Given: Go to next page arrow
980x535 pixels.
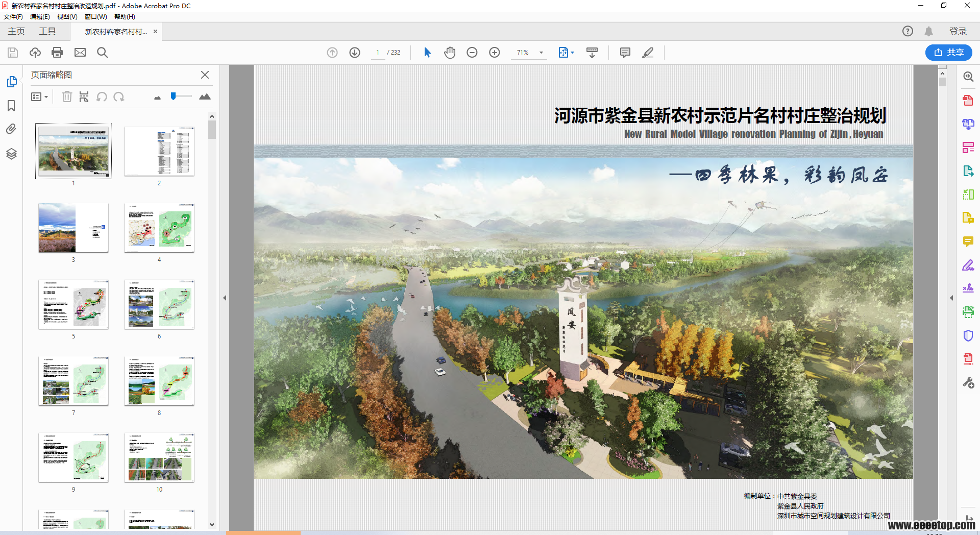Looking at the screenshot, I should [x=355, y=53].
